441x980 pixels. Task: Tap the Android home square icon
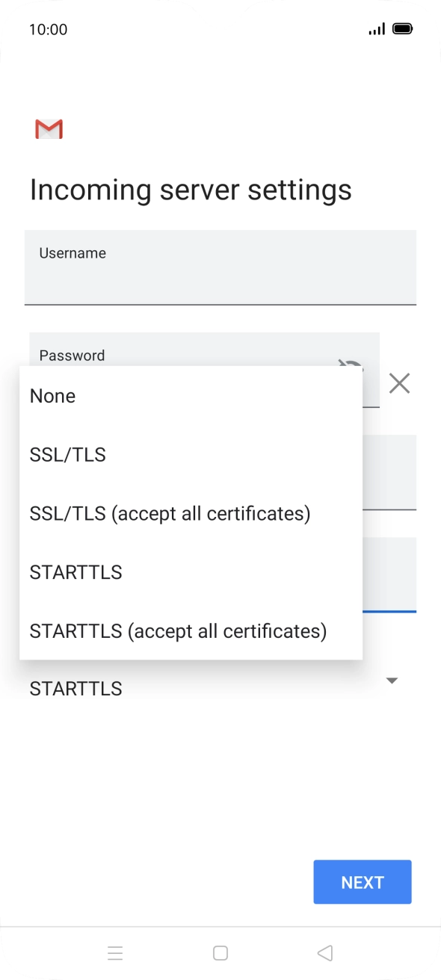click(220, 953)
